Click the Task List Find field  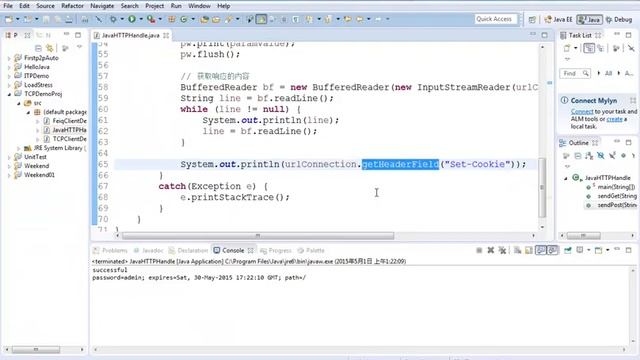[x=575, y=73]
